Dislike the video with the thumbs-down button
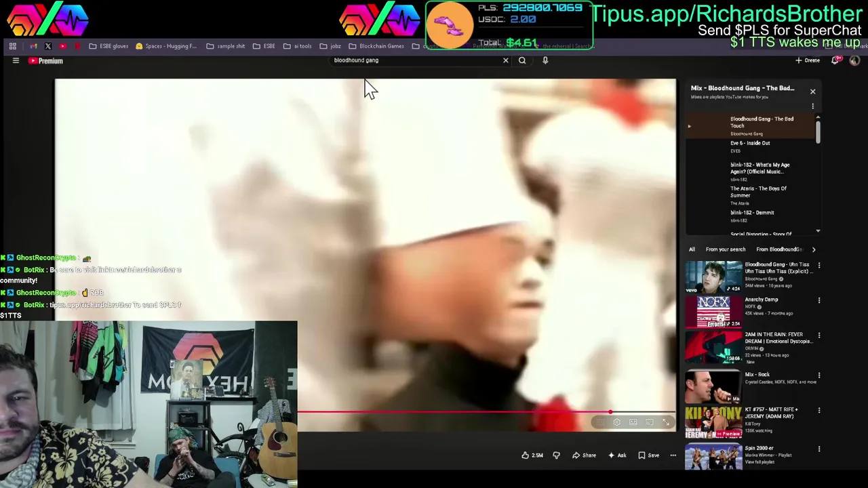The height and width of the screenshot is (488, 868). [x=556, y=455]
